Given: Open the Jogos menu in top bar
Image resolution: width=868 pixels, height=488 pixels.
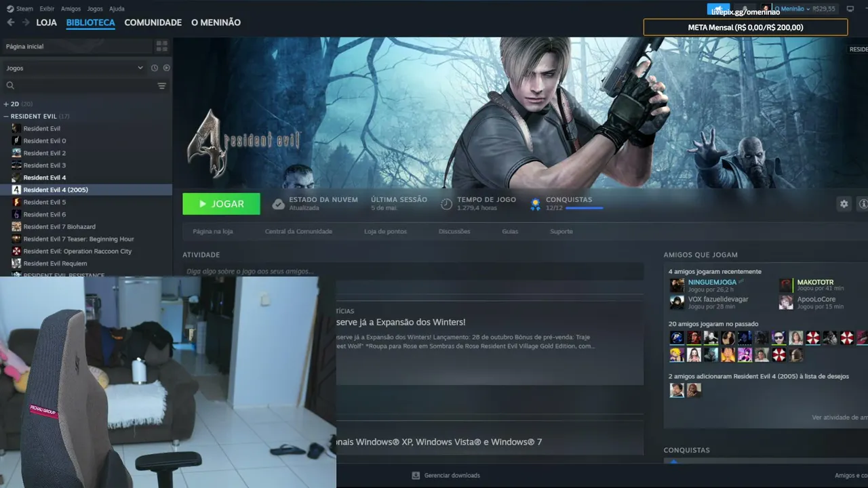Looking at the screenshot, I should (x=95, y=9).
